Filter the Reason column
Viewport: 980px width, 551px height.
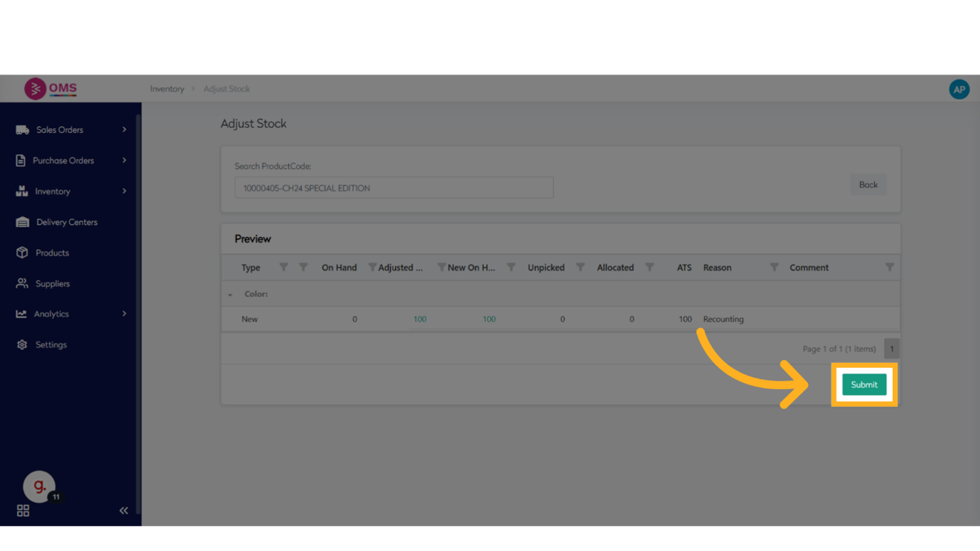pyautogui.click(x=774, y=268)
